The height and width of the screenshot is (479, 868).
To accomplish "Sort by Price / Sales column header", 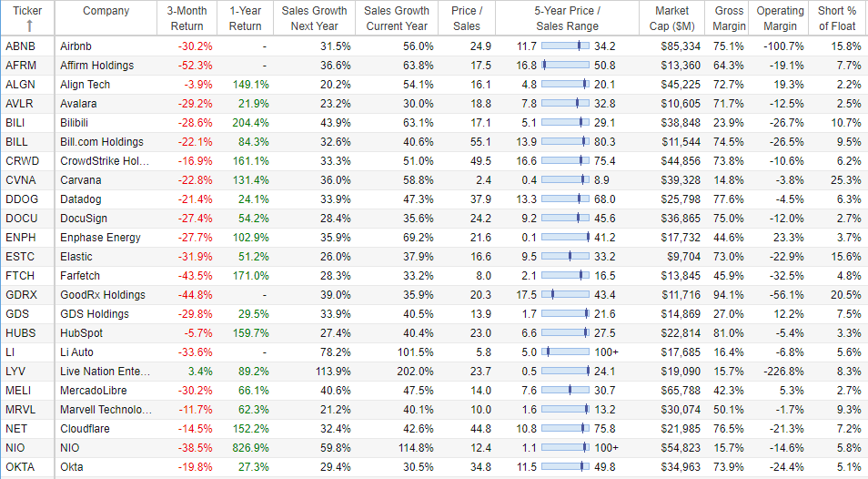I will coord(467,18).
